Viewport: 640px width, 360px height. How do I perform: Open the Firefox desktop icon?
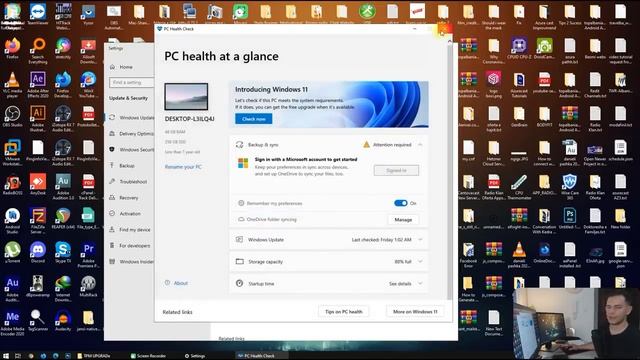pyautogui.click(x=12, y=48)
